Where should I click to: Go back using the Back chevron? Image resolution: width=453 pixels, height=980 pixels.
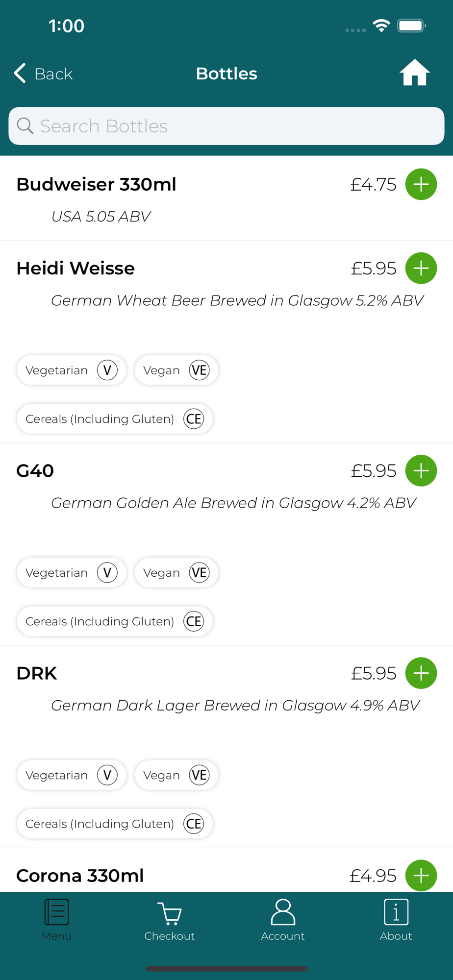click(x=43, y=73)
